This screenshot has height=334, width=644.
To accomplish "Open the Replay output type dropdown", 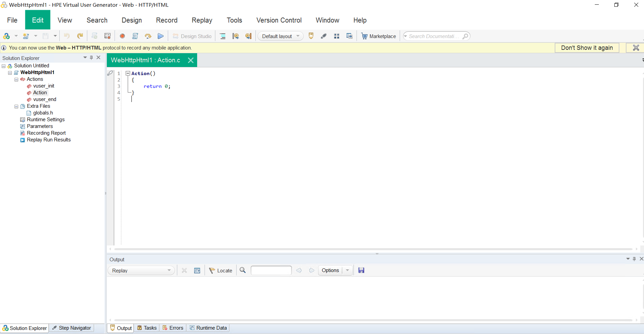I will point(141,270).
